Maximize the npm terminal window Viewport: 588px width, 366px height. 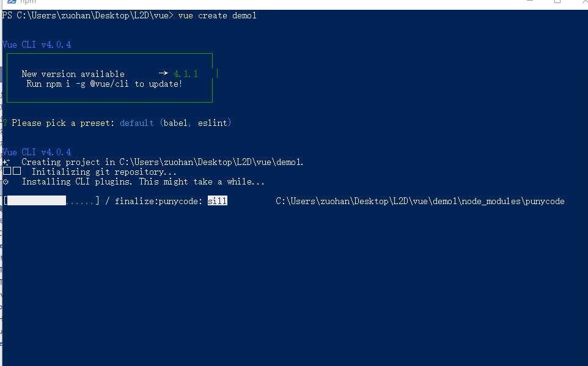pyautogui.click(x=557, y=1)
